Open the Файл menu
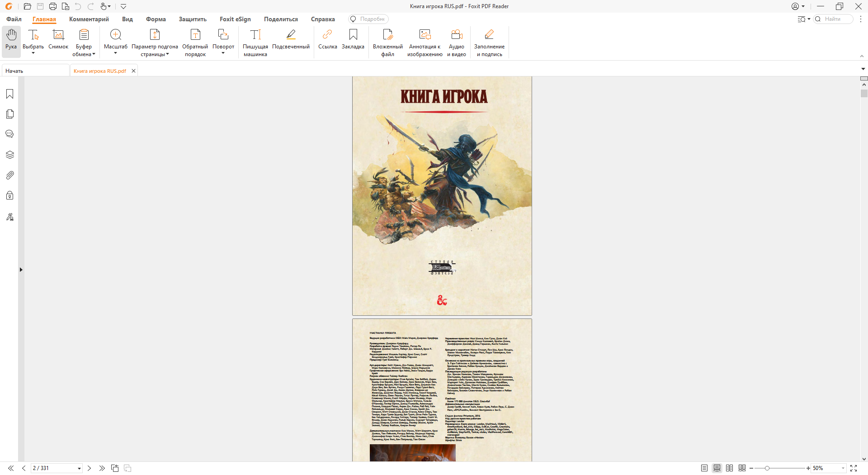 [14, 19]
